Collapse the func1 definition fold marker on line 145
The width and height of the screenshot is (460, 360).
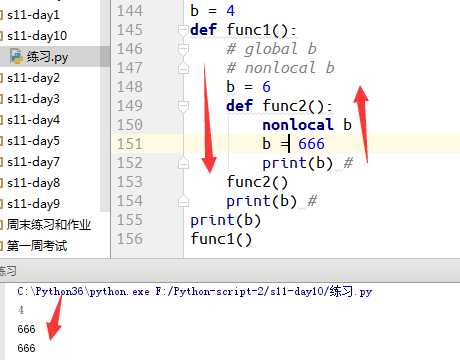[183, 30]
